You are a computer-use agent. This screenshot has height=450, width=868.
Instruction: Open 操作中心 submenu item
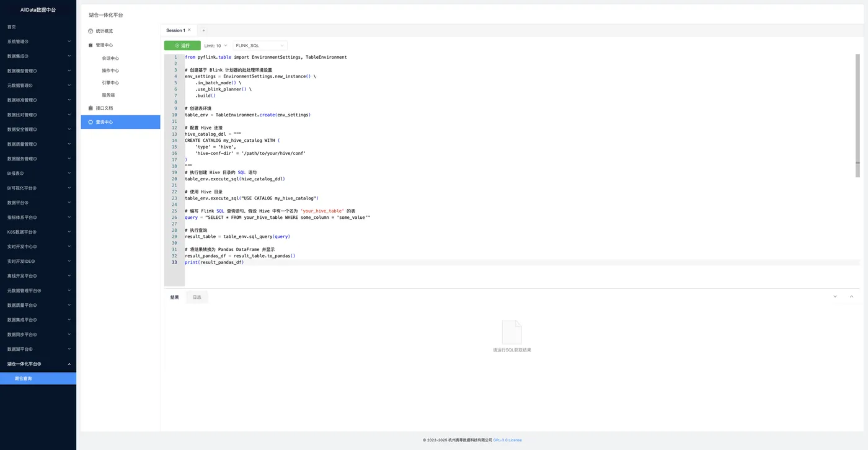(x=110, y=71)
